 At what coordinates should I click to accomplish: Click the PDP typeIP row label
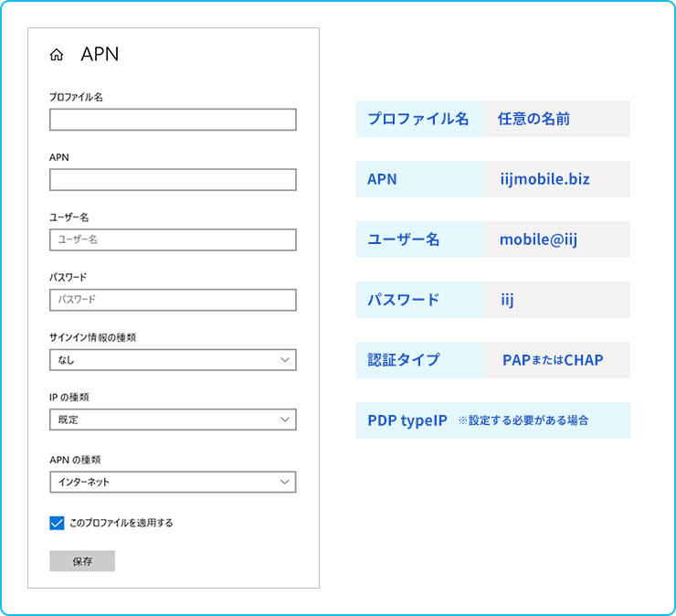[x=407, y=420]
